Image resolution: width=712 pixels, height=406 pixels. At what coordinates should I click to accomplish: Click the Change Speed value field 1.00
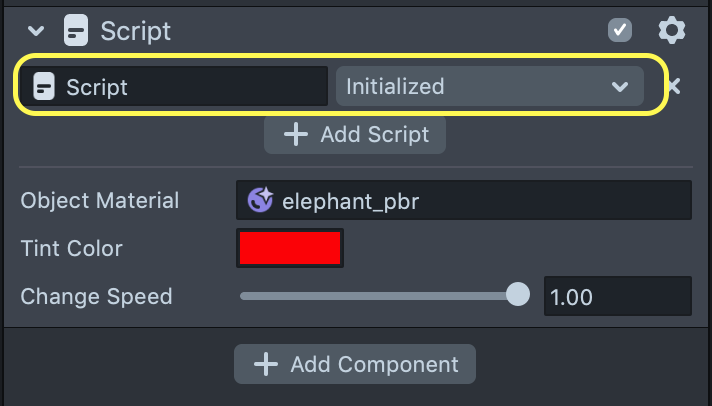(x=618, y=296)
